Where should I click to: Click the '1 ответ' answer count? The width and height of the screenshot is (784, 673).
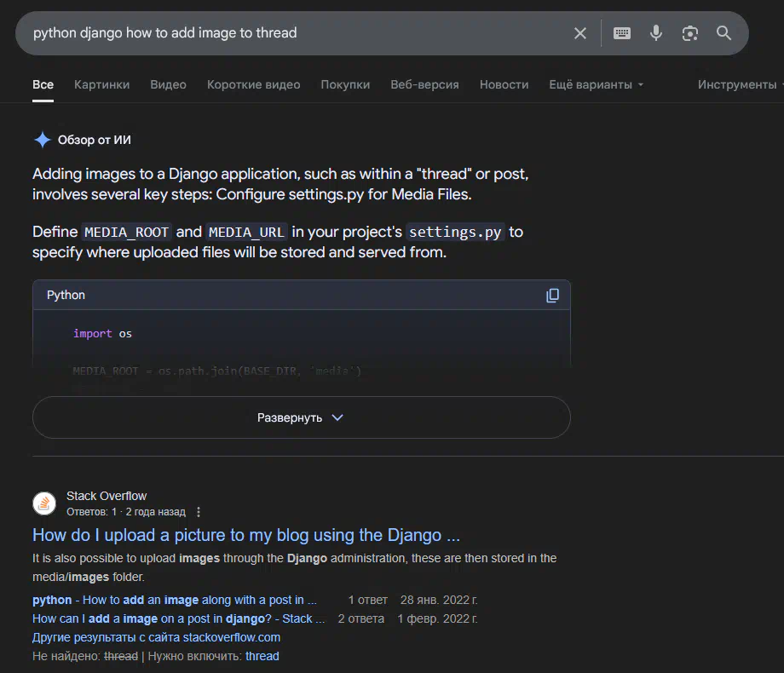click(x=368, y=600)
